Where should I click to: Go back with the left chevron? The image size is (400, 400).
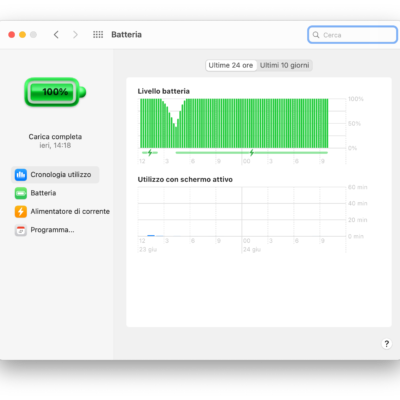[x=56, y=35]
